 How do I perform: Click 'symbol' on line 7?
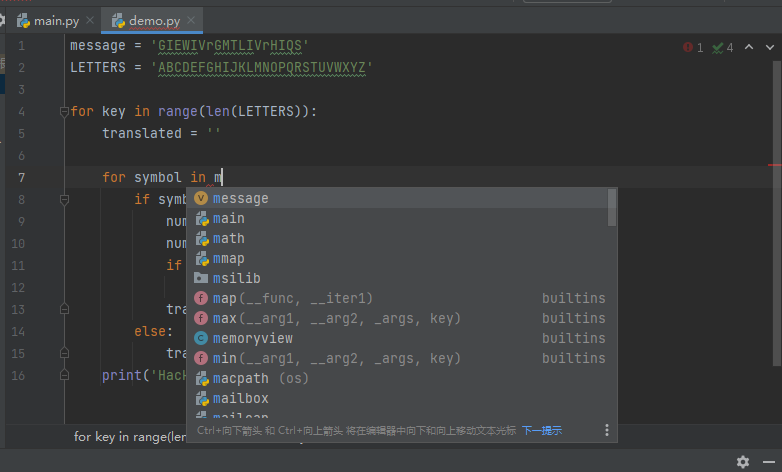(158, 178)
